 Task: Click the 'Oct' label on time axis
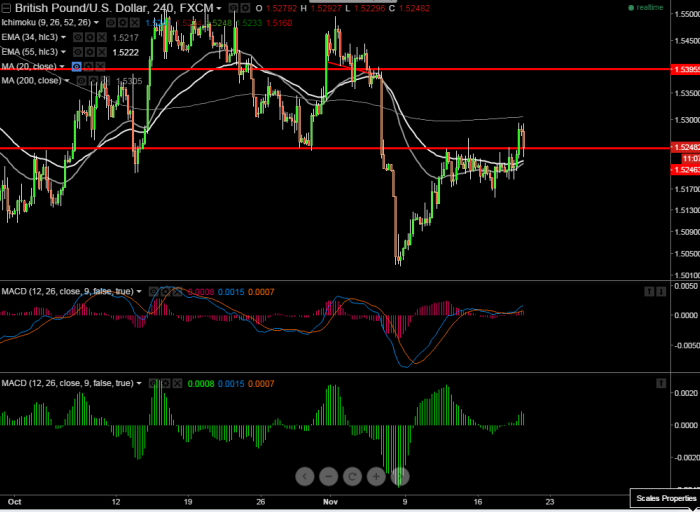tap(15, 501)
